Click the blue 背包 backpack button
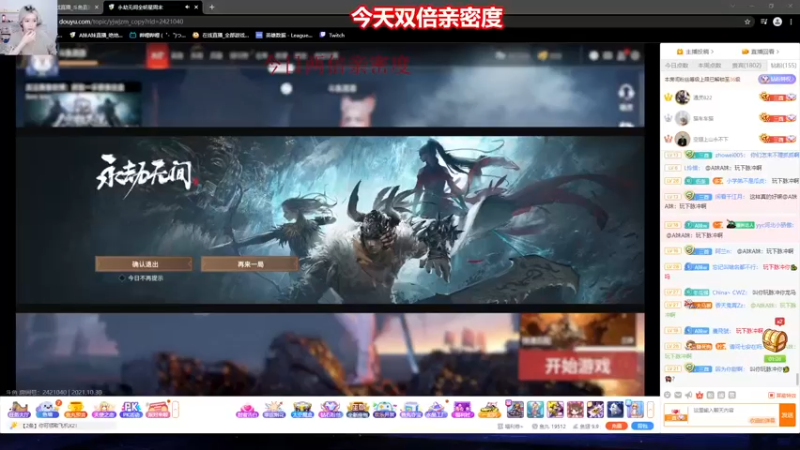Viewport: 800px width, 450px height. (642, 426)
